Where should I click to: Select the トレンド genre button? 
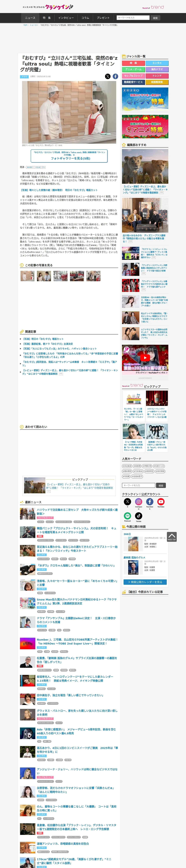coord(157,76)
